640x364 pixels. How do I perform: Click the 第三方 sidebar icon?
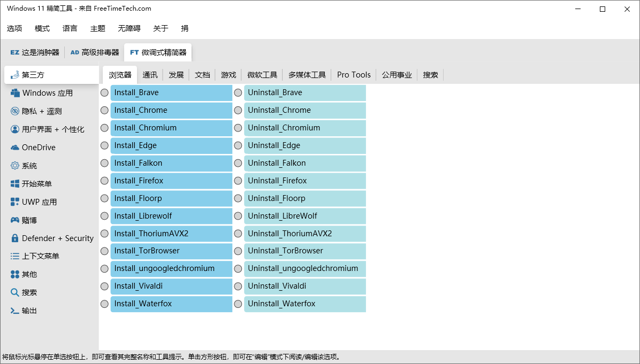point(15,75)
